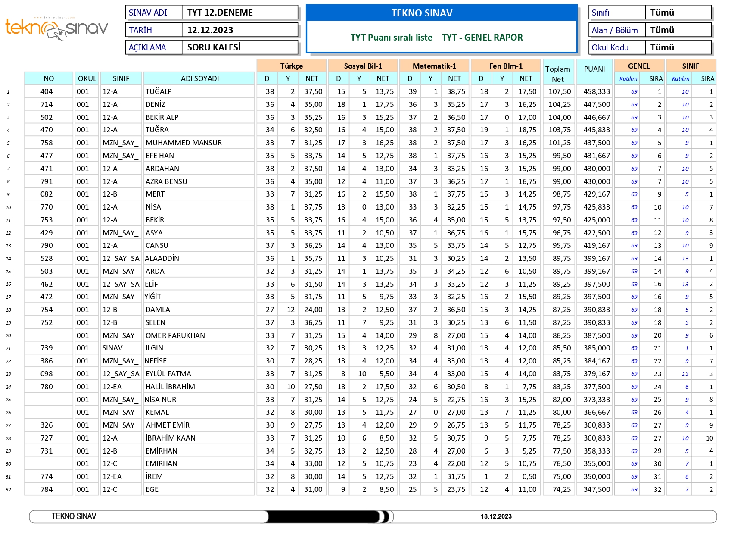This screenshot has width=756, height=535.
Task: Click the SINIF ranking group header
Action: click(x=691, y=66)
